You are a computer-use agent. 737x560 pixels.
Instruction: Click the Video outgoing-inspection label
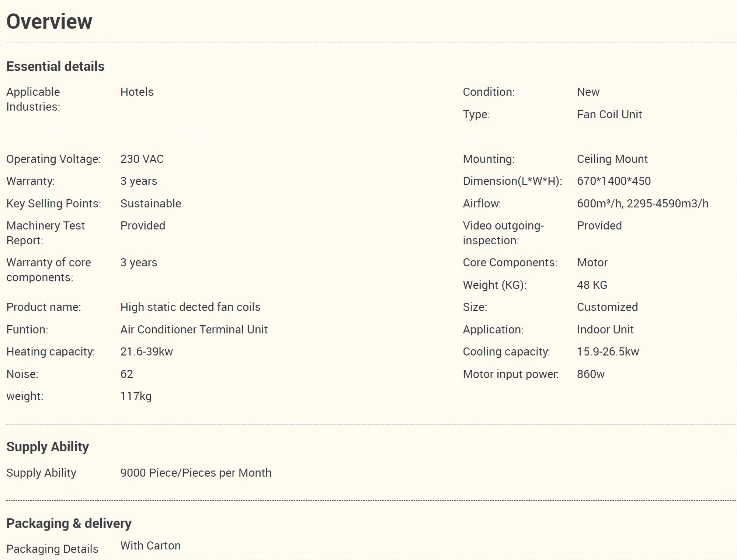tap(503, 233)
